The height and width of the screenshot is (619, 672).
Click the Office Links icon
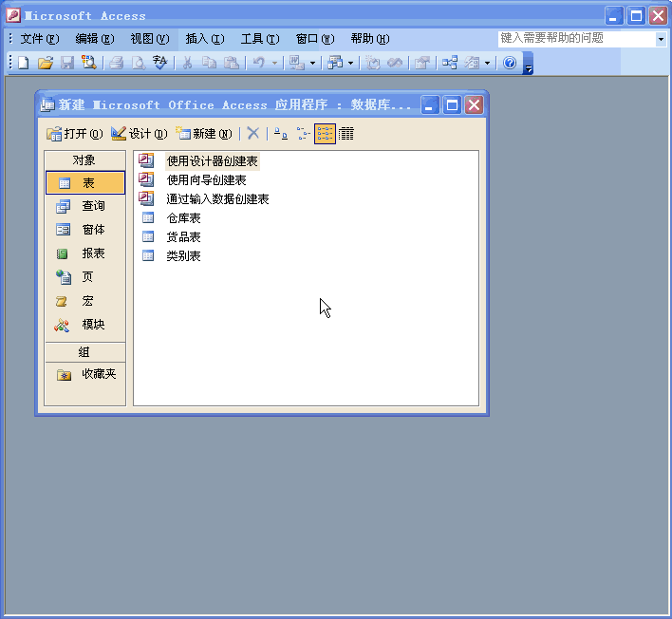pyautogui.click(x=296, y=63)
